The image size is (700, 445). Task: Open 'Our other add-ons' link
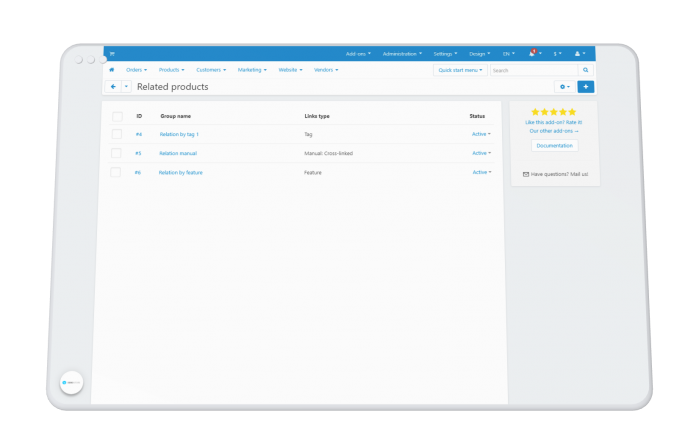pyautogui.click(x=554, y=131)
